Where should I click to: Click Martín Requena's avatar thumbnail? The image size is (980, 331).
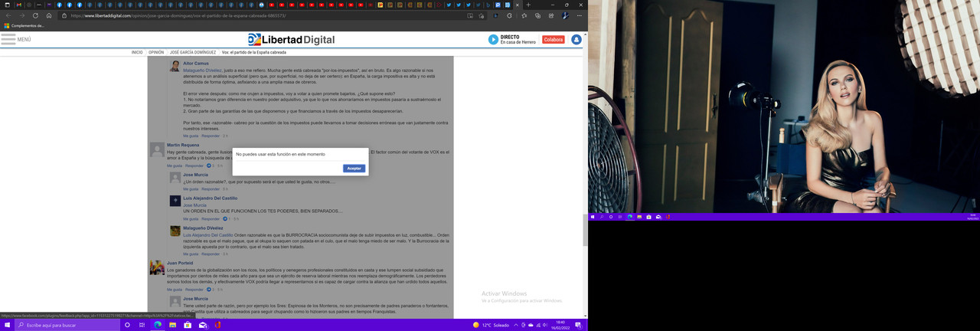[157, 149]
